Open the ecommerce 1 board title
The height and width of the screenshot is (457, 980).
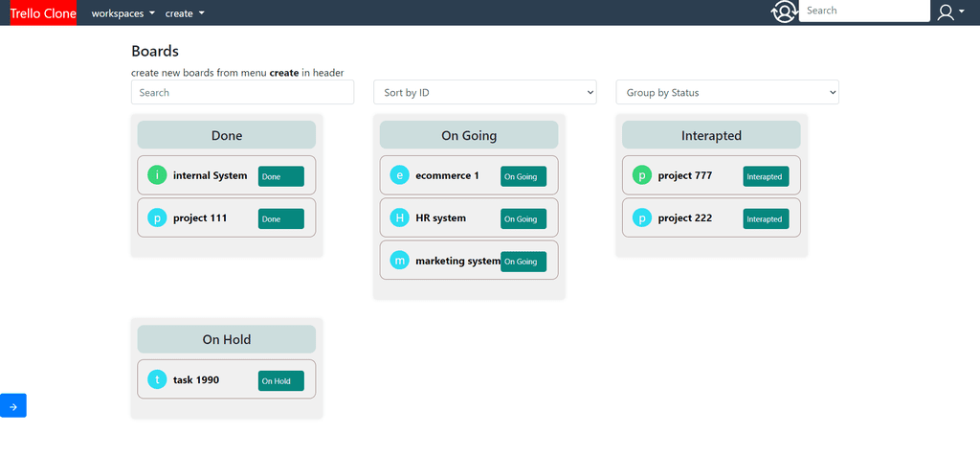448,175
